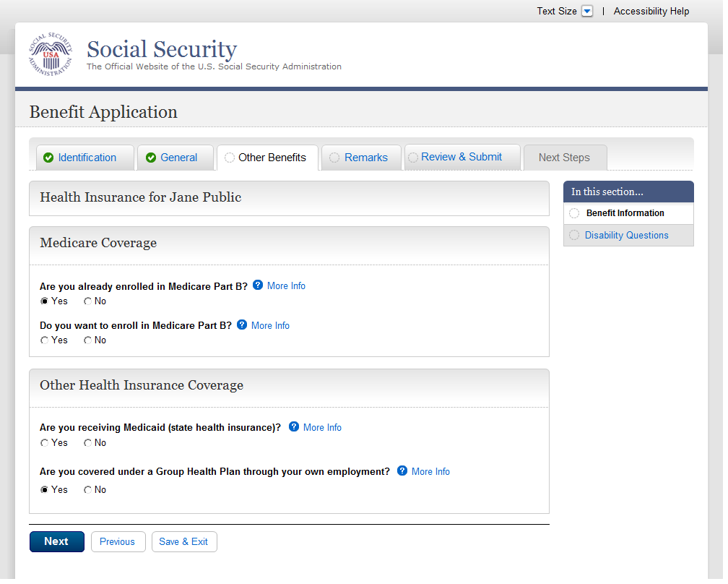
Task: Click green checkmark on General tab
Action: coord(151,158)
